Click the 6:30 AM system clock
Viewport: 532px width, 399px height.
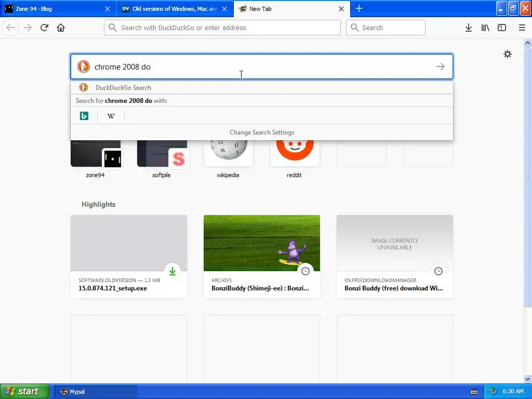tap(513, 391)
